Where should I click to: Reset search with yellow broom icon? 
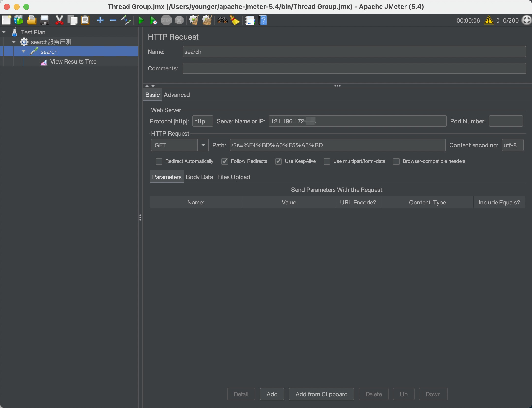pos(235,20)
